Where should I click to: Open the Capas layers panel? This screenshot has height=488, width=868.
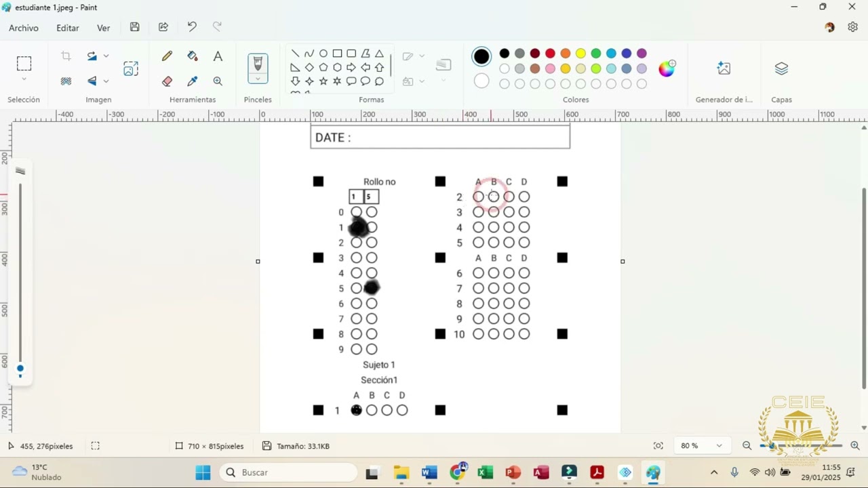tap(781, 68)
